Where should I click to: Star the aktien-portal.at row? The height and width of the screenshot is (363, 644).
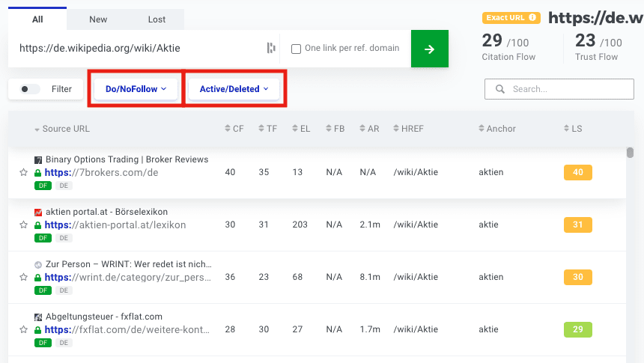click(23, 225)
